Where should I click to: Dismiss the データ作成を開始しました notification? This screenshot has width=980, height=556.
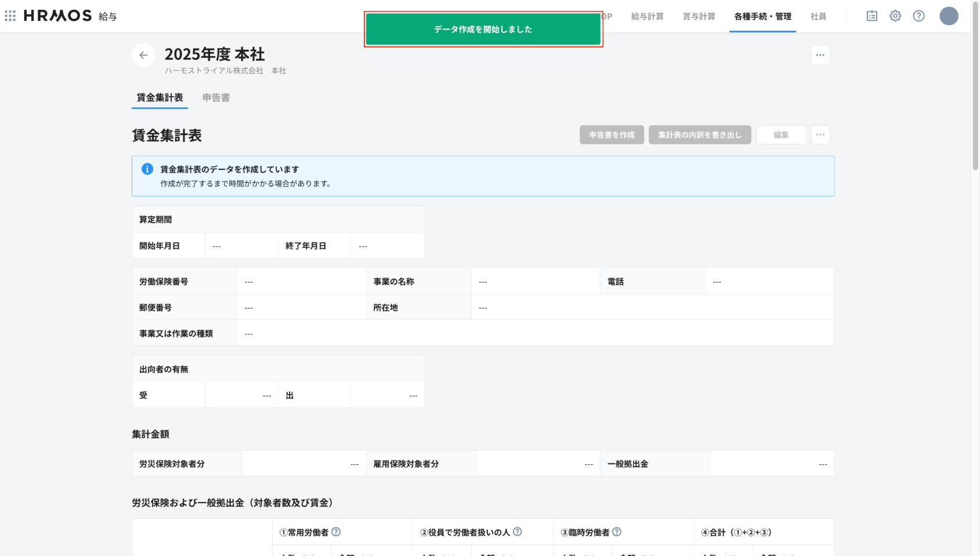483,29
